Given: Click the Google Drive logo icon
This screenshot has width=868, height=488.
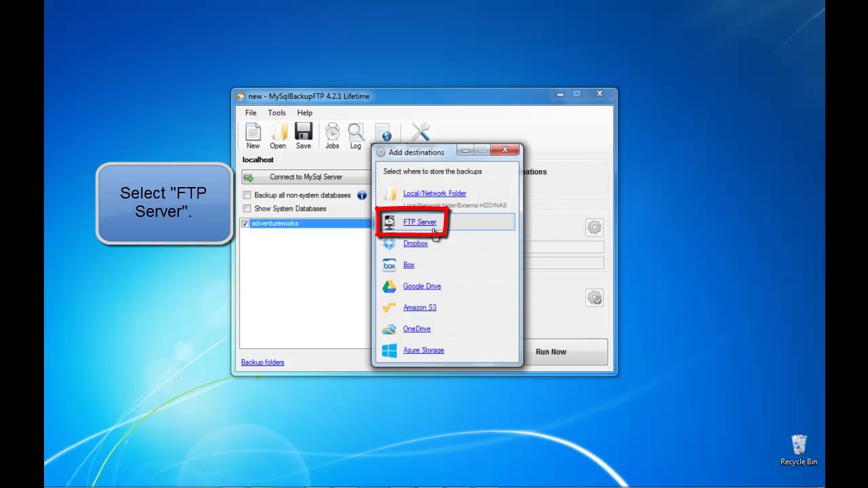Looking at the screenshot, I should [389, 286].
